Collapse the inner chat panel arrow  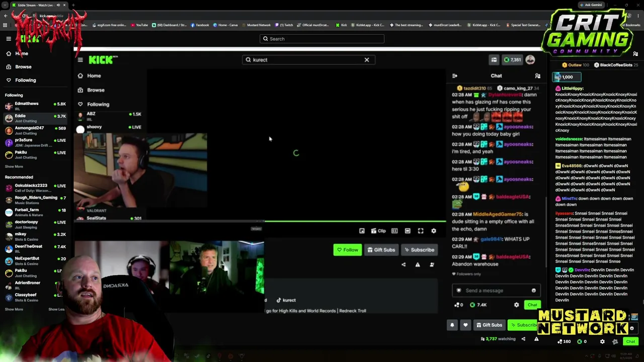tap(455, 76)
